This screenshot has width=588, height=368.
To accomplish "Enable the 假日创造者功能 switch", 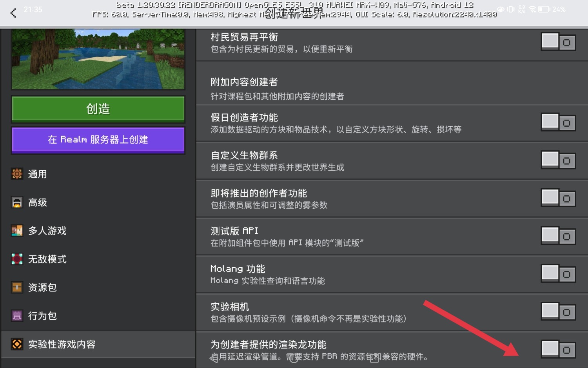I will pyautogui.click(x=558, y=122).
